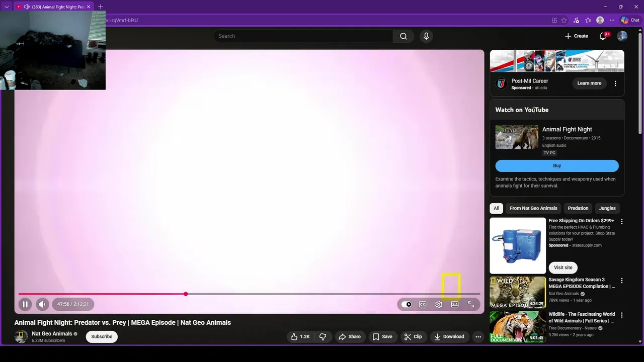This screenshot has width=644, height=362.
Task: Subscribe to Nat Geo Animals
Action: click(102, 337)
